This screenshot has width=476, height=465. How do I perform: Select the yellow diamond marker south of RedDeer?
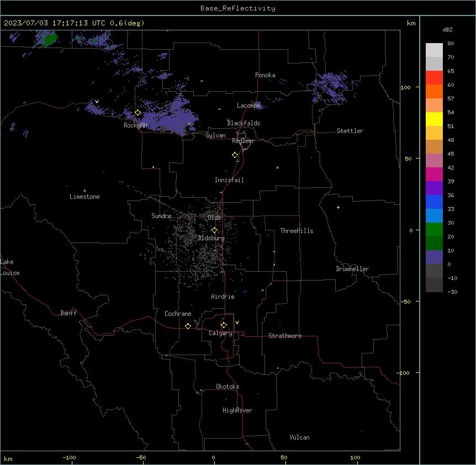click(235, 155)
